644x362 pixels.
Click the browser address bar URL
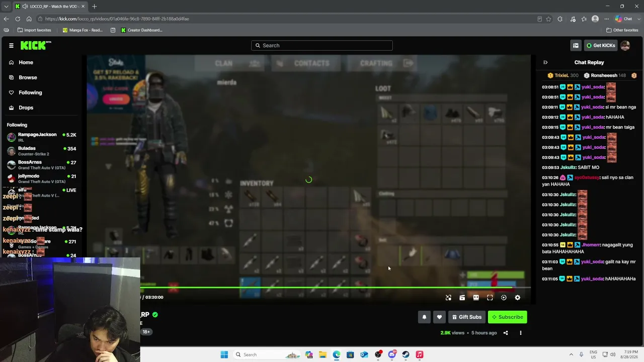coord(117,19)
